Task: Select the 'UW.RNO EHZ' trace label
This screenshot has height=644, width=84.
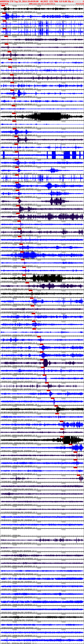Action: (x=6, y=382)
